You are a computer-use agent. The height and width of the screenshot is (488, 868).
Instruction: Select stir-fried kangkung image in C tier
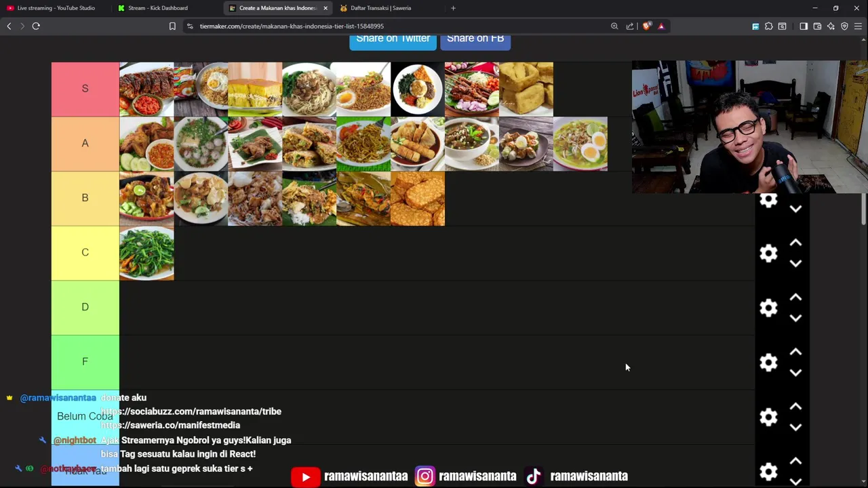(x=146, y=253)
